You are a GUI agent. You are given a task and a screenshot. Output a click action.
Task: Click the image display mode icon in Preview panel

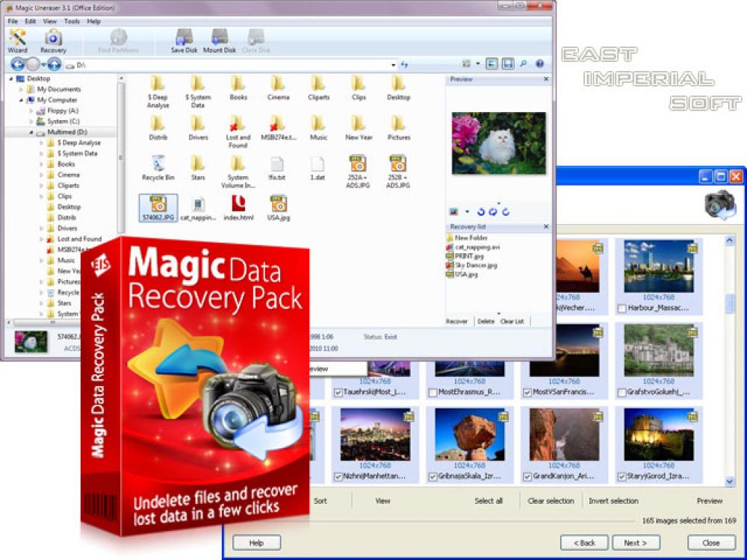454,211
